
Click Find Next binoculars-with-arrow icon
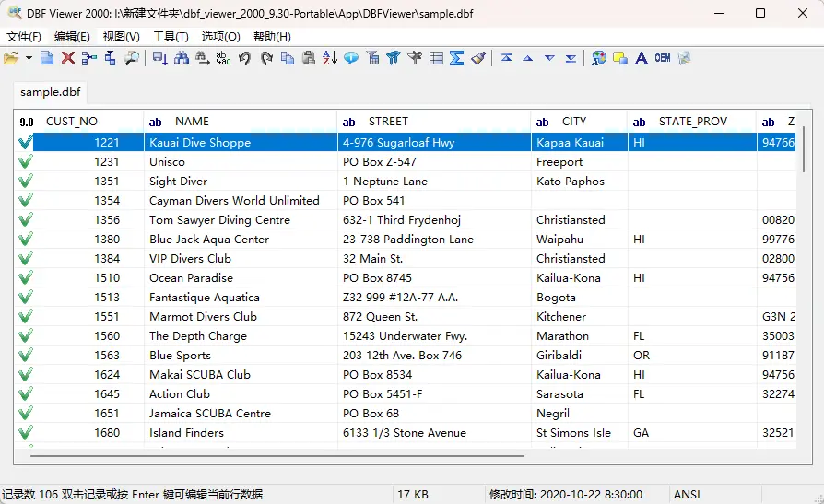pos(203,58)
